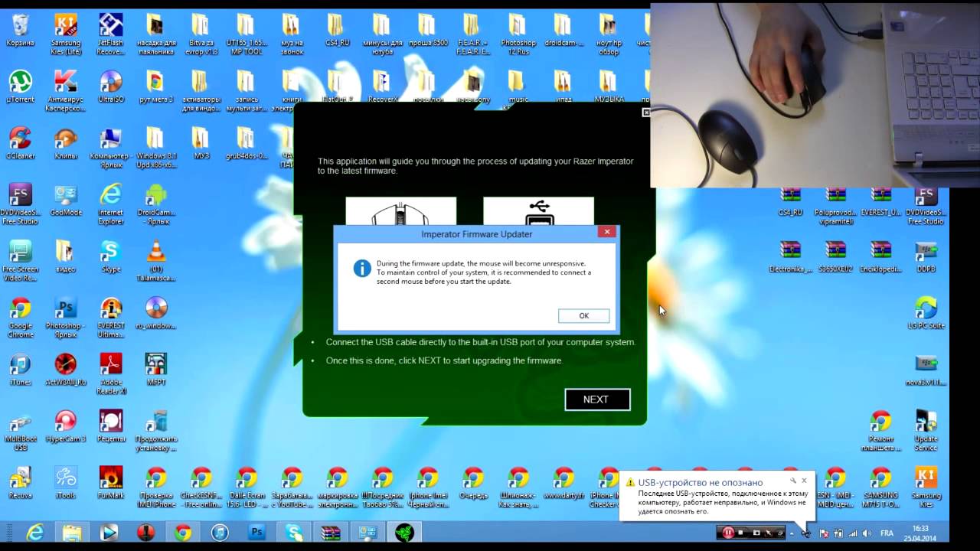Image resolution: width=980 pixels, height=551 pixels.
Task: Dismiss the USB device notification balloon
Action: point(804,481)
